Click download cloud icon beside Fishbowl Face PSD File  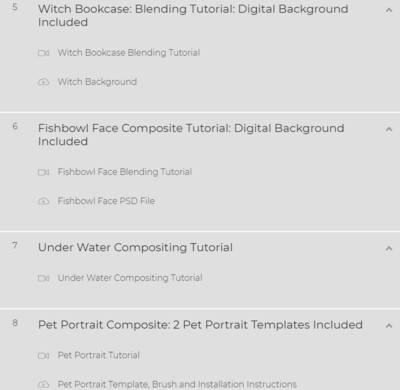pyautogui.click(x=43, y=201)
